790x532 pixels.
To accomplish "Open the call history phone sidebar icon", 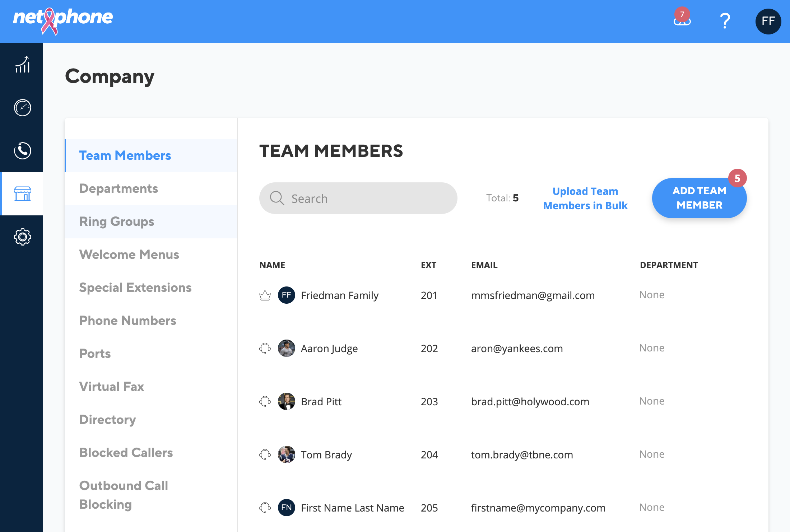I will point(22,151).
